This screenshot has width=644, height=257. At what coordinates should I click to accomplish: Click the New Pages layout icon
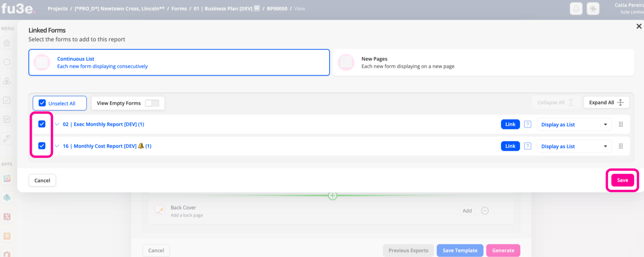(x=346, y=62)
